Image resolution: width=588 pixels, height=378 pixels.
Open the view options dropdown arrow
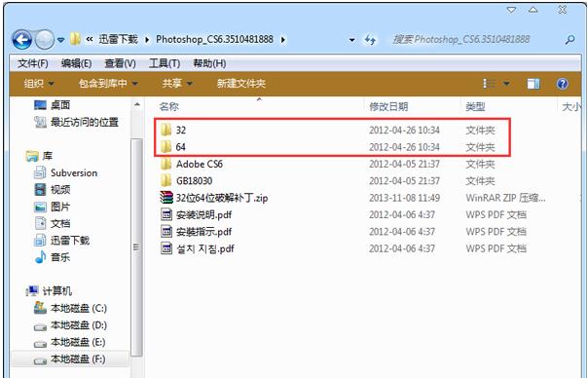[x=506, y=84]
